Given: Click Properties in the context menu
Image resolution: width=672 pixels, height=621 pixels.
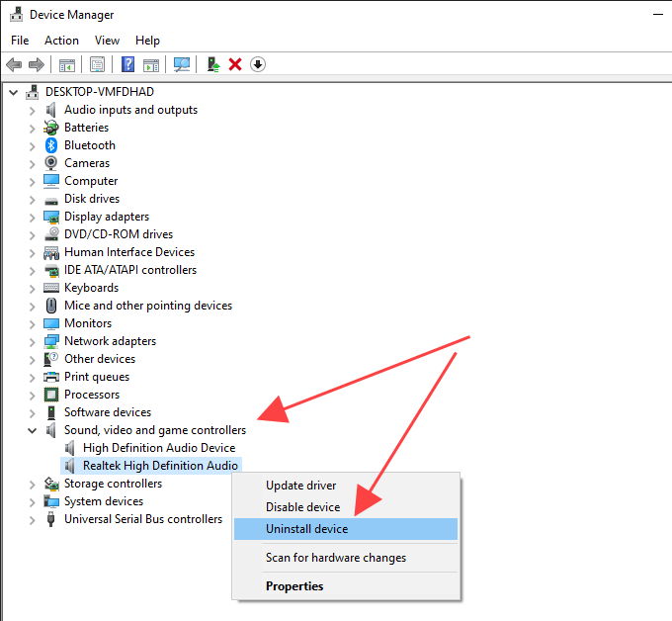Looking at the screenshot, I should pyautogui.click(x=294, y=586).
